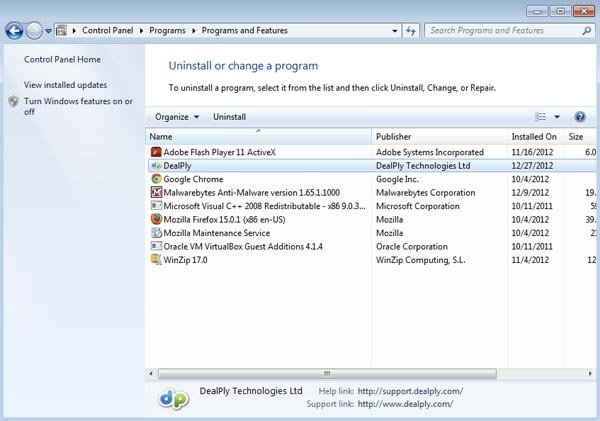Image resolution: width=600 pixels, height=421 pixels.
Task: Click the 12/27/2012 installed date
Action: coord(532,166)
